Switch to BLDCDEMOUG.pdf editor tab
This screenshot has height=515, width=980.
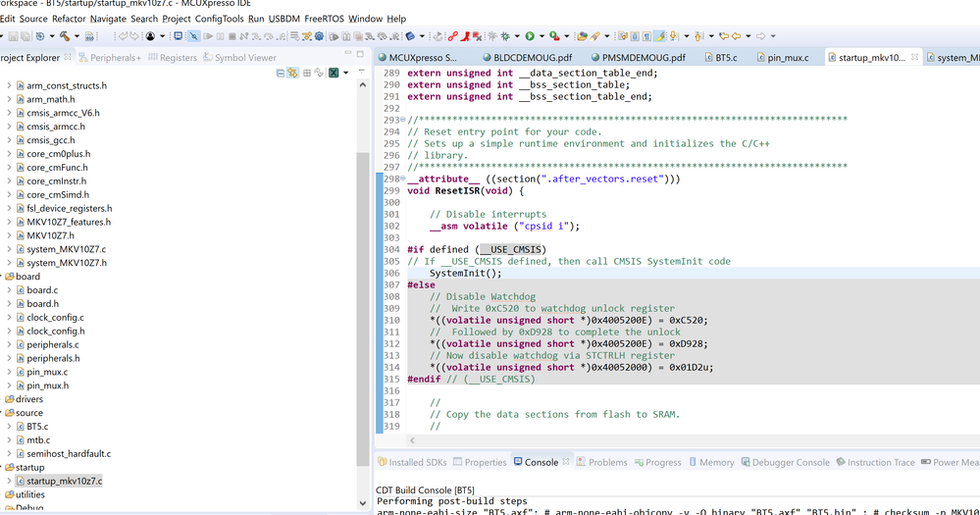pyautogui.click(x=527, y=58)
